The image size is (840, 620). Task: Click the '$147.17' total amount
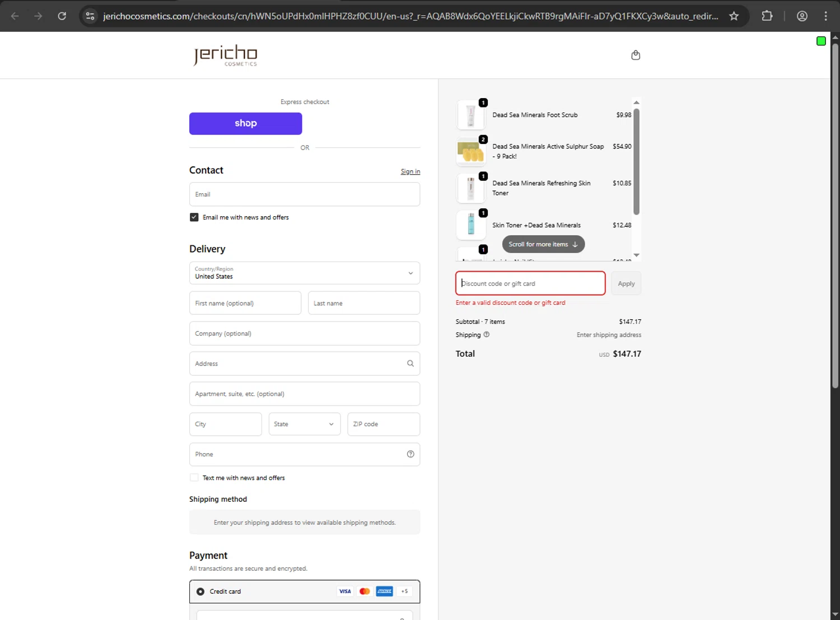tap(627, 354)
